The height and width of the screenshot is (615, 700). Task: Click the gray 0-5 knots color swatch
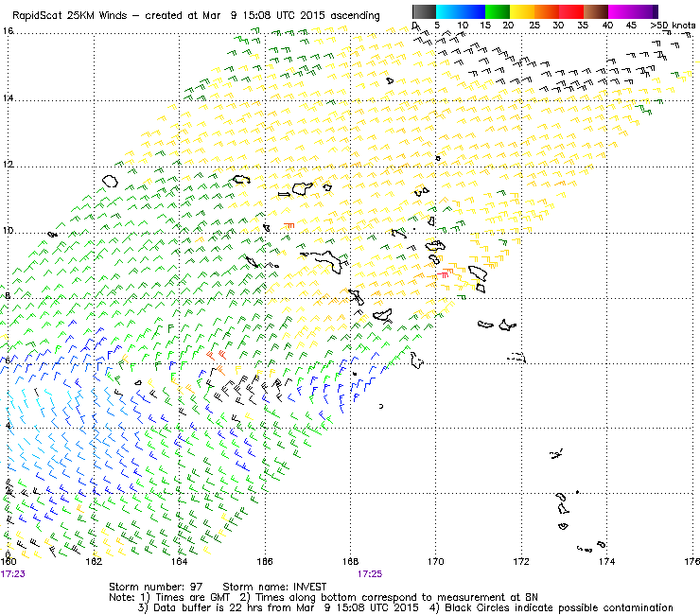point(424,11)
